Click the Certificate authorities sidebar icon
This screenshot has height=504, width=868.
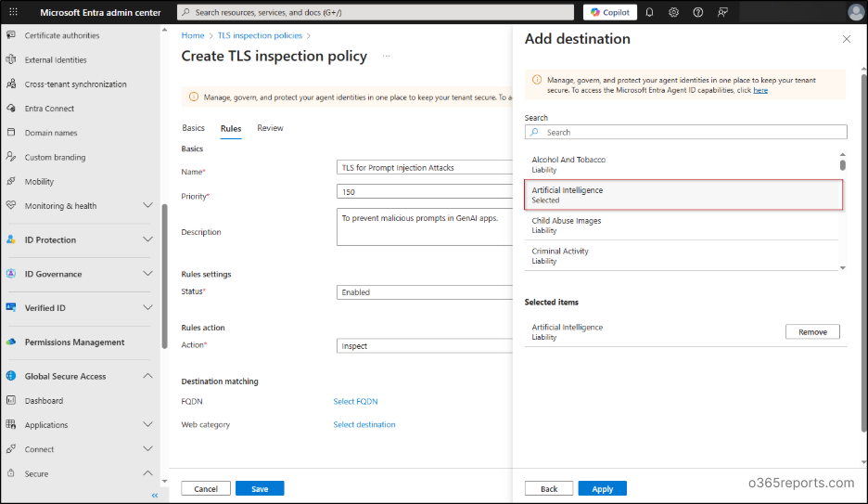click(x=11, y=35)
